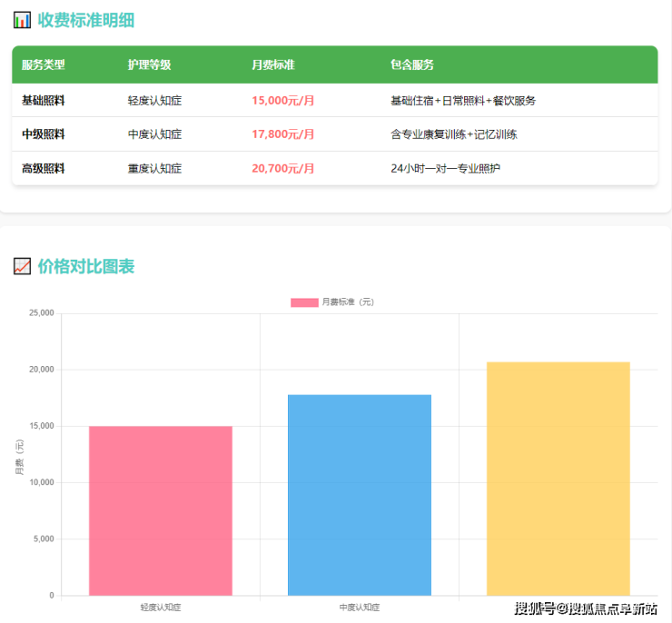Screen dimensions: 672x623
Task: Click the 20,700元/月 price text
Action: 283,169
